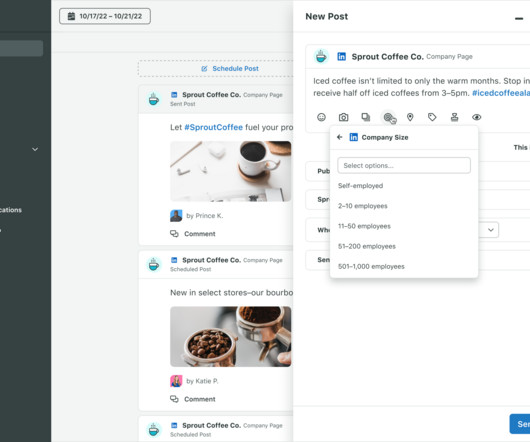Open the coffee beans post image

click(231, 337)
